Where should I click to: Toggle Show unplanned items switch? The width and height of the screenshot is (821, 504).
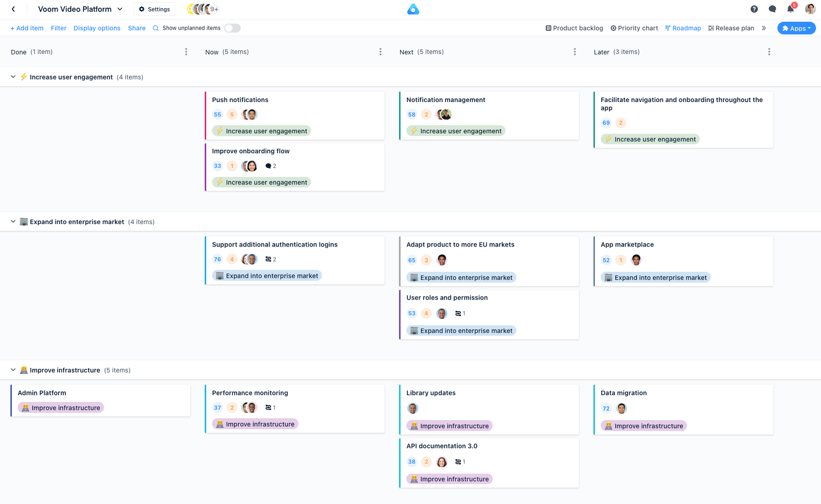[x=232, y=28]
